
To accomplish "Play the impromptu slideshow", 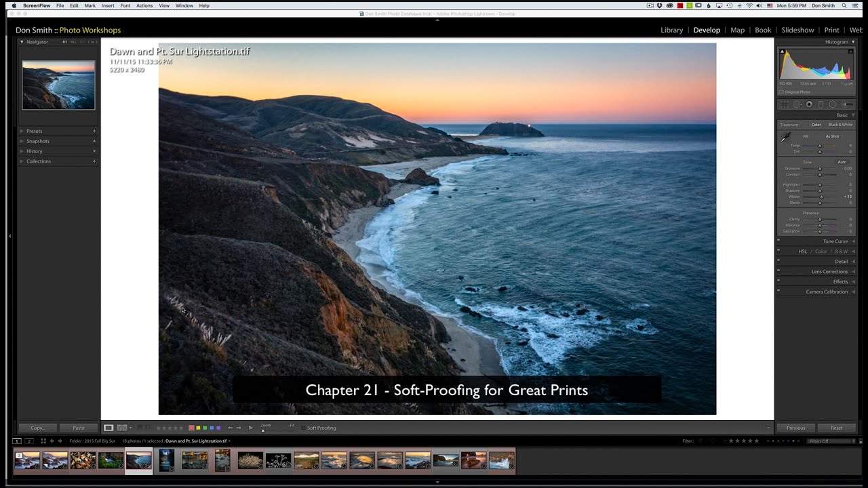I will 251,428.
